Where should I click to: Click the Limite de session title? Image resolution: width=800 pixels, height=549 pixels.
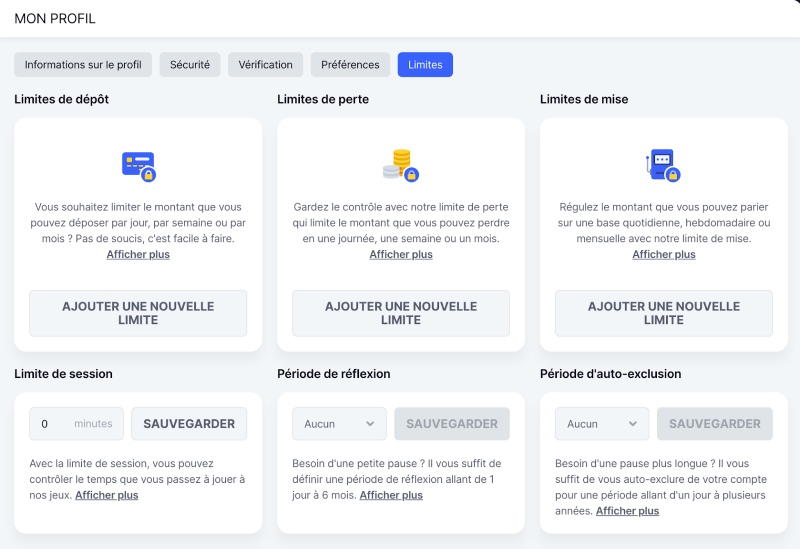coord(63,374)
